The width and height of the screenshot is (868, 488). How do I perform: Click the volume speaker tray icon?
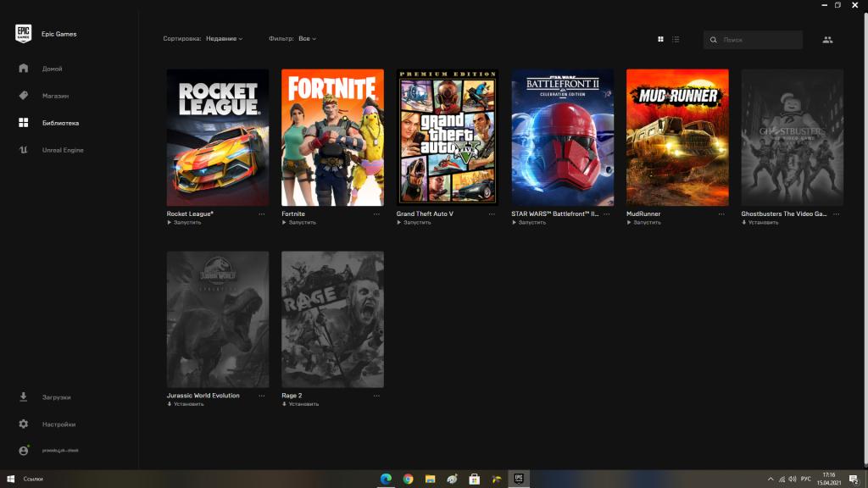click(x=793, y=480)
